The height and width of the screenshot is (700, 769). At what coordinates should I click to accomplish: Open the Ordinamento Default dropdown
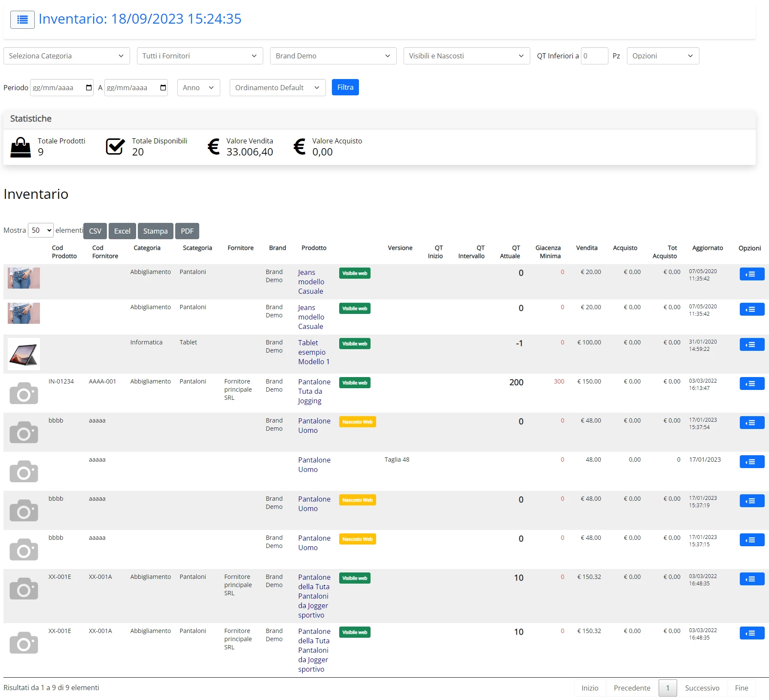click(x=277, y=88)
